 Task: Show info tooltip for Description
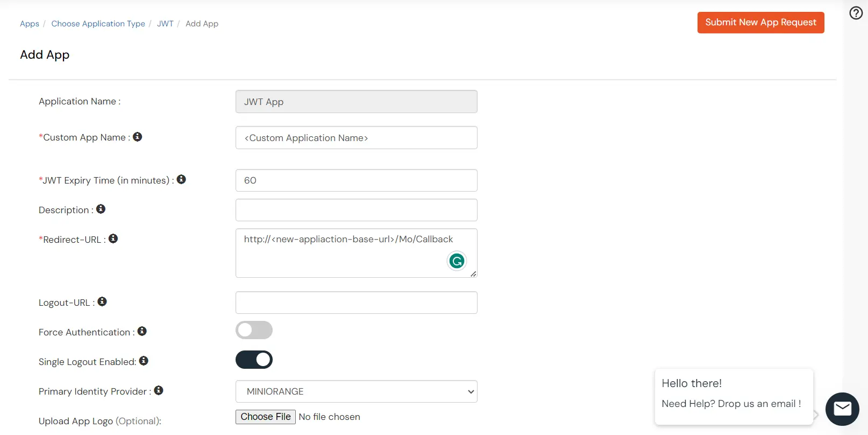[101, 209]
